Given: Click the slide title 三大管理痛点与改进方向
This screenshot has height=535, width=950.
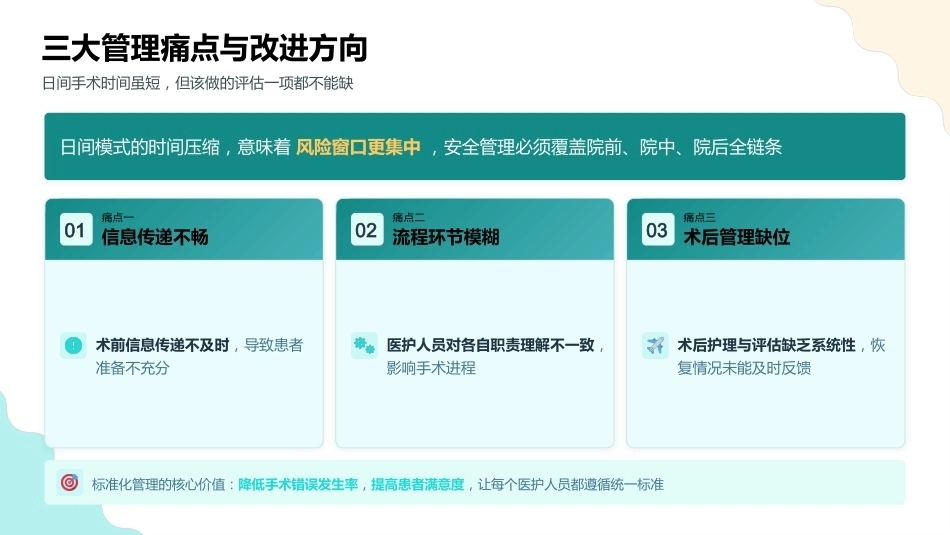Looking at the screenshot, I should click(x=205, y=48).
